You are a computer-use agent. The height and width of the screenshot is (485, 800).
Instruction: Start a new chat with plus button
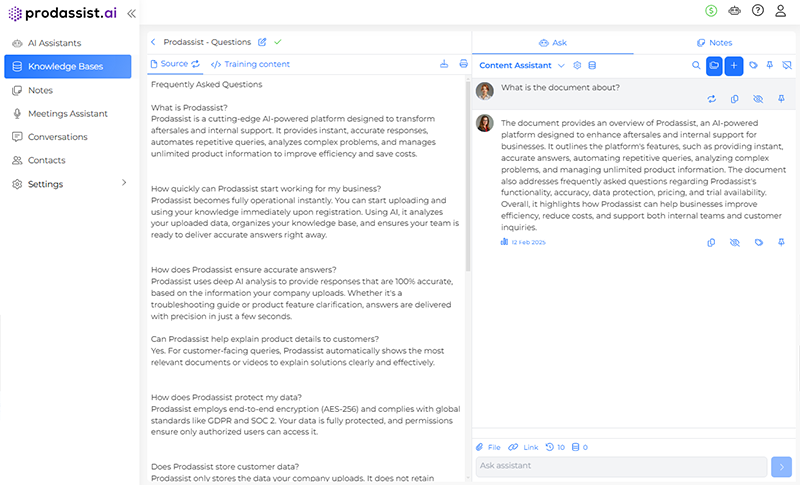pyautogui.click(x=734, y=65)
